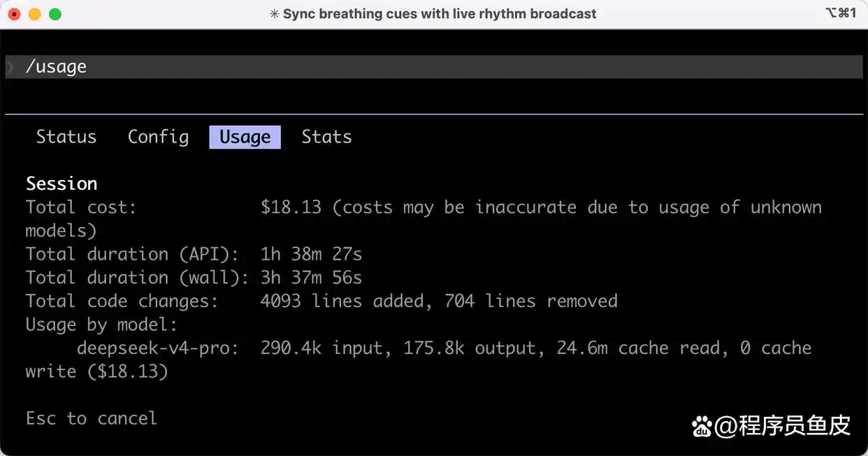The height and width of the screenshot is (456, 868).
Task: Click the Total cost $18.13 value
Action: (x=291, y=207)
